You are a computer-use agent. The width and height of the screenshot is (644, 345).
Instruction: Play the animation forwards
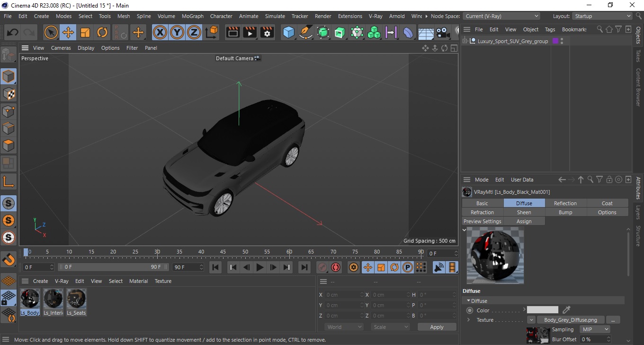[259, 267]
